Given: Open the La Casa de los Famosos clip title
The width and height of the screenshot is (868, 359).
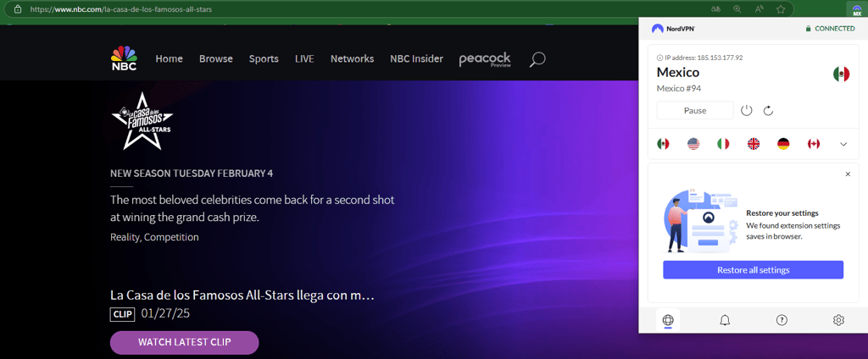Looking at the screenshot, I should [x=242, y=295].
